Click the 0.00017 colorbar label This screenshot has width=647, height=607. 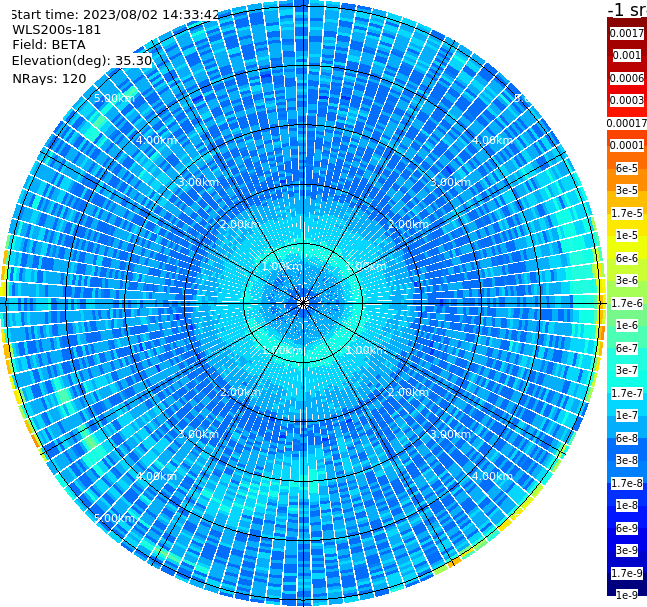(627, 123)
